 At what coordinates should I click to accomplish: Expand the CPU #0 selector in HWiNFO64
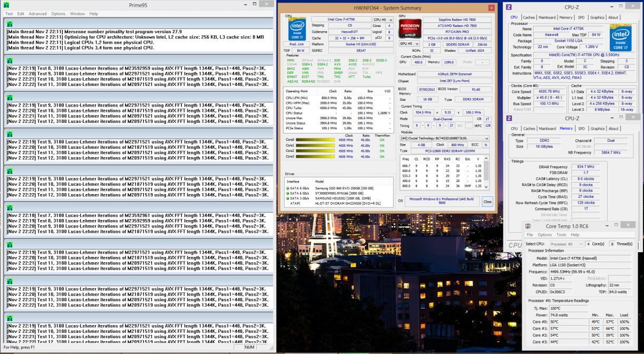(383, 20)
